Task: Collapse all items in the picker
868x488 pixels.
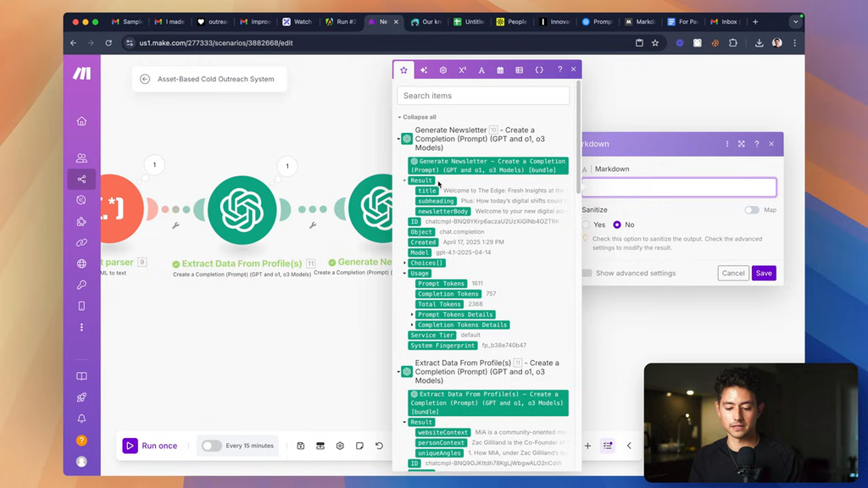Action: tap(417, 117)
